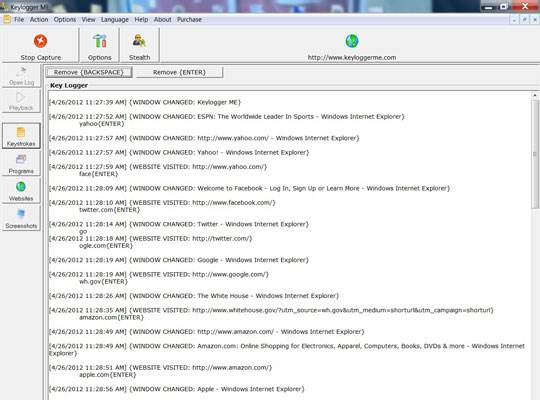Screen dimensions: 540x400
Task: Select the Keystrokes view
Action: pyautogui.click(x=21, y=136)
